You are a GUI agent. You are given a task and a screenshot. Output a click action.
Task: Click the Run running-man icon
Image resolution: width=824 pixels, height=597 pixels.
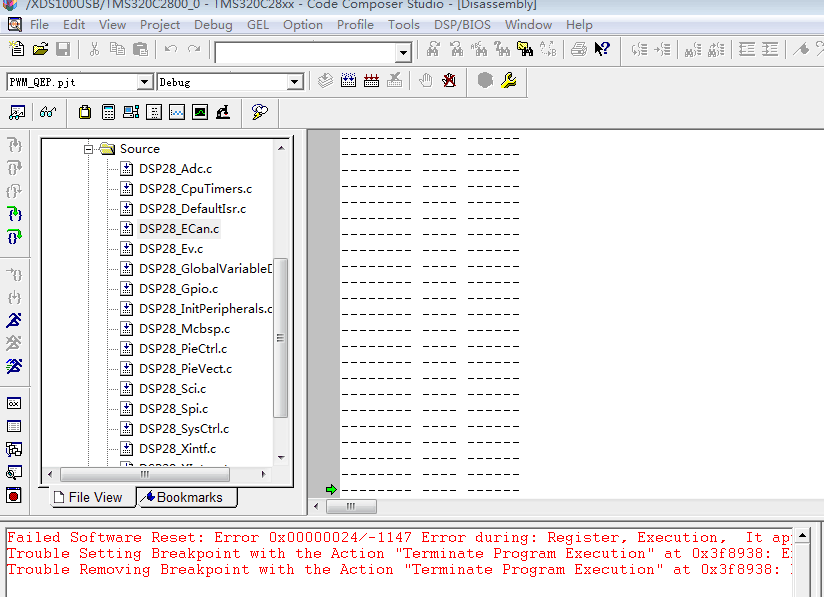14,320
